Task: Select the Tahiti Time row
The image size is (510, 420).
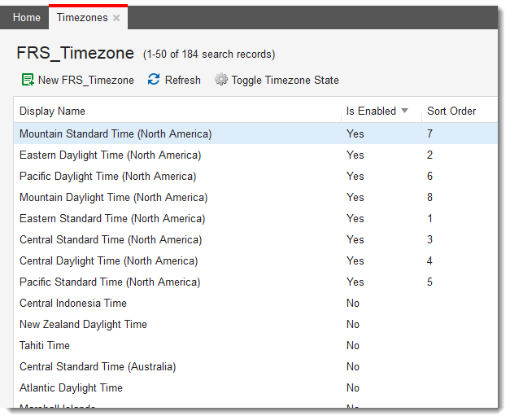Action: click(255, 345)
